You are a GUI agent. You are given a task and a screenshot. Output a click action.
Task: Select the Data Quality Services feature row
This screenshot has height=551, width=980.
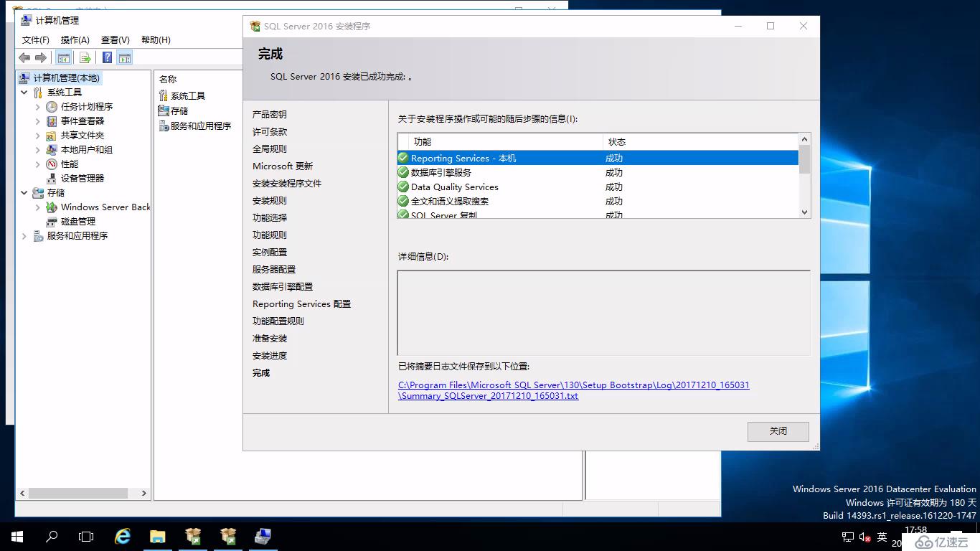(598, 187)
